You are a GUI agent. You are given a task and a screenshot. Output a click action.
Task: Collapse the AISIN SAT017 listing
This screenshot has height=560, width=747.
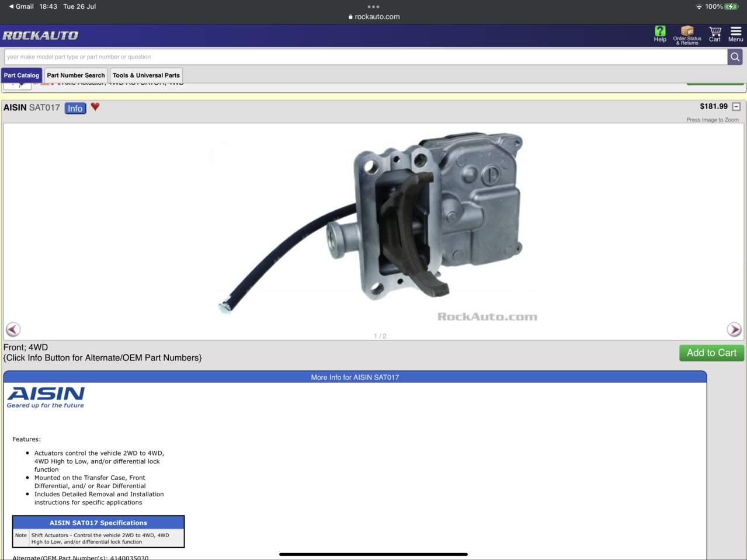[x=736, y=107]
